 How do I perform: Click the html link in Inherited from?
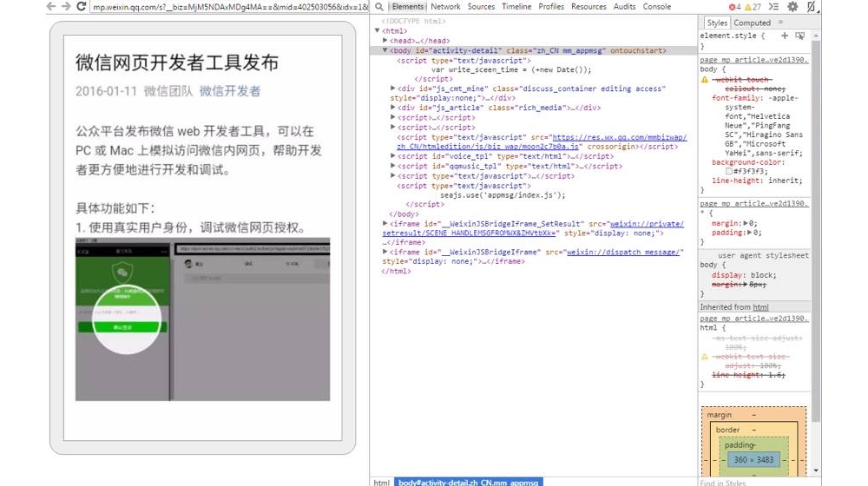click(x=760, y=307)
